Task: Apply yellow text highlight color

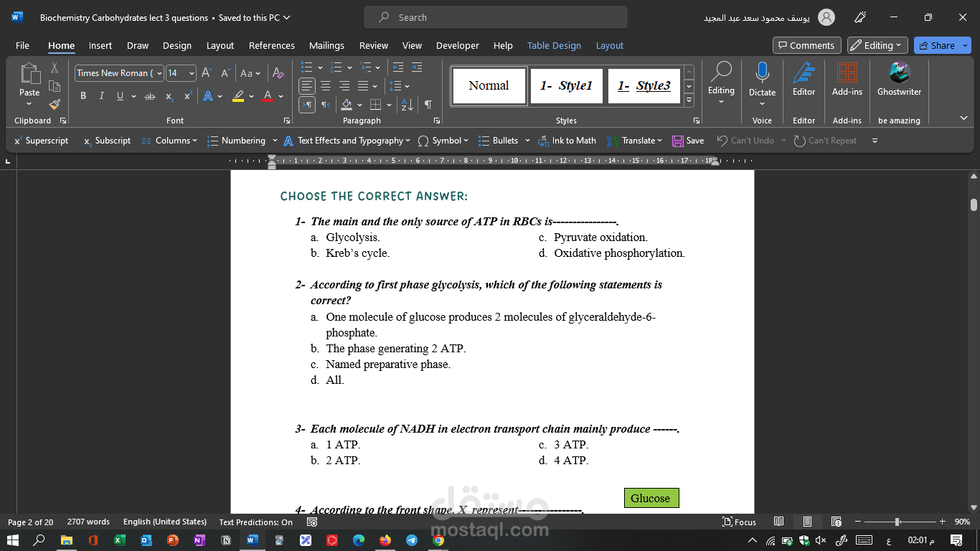Action: [x=239, y=96]
